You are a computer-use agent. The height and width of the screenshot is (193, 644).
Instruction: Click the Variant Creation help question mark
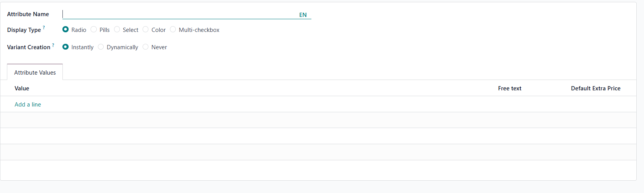pos(53,45)
